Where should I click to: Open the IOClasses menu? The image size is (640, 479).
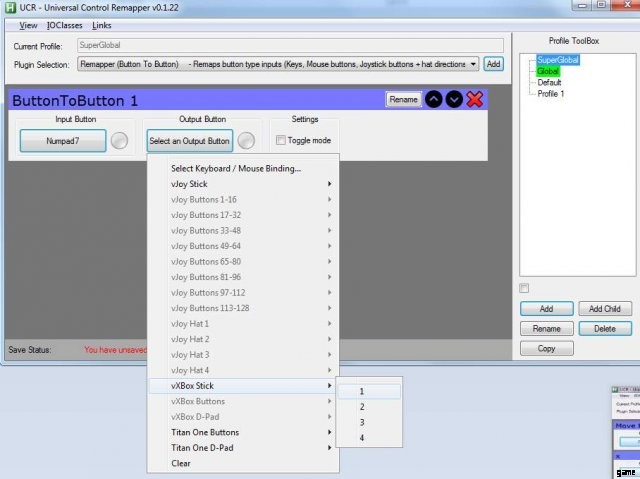pos(66,25)
